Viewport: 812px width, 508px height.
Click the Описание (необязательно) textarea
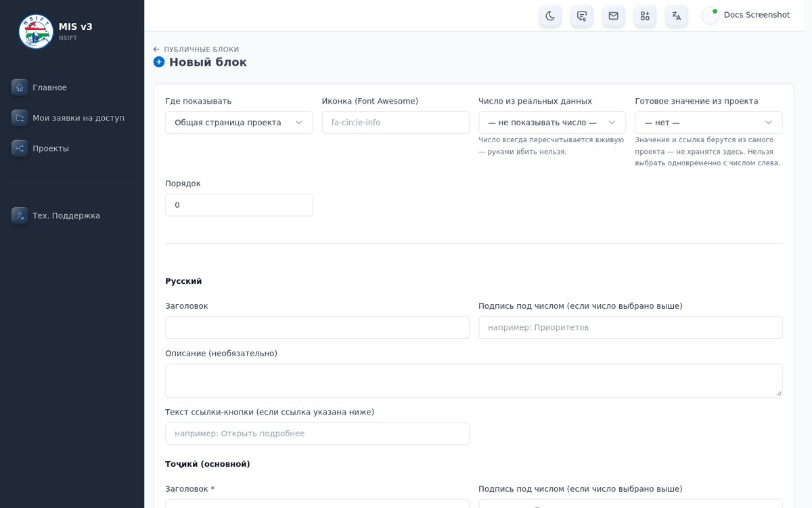[474, 381]
